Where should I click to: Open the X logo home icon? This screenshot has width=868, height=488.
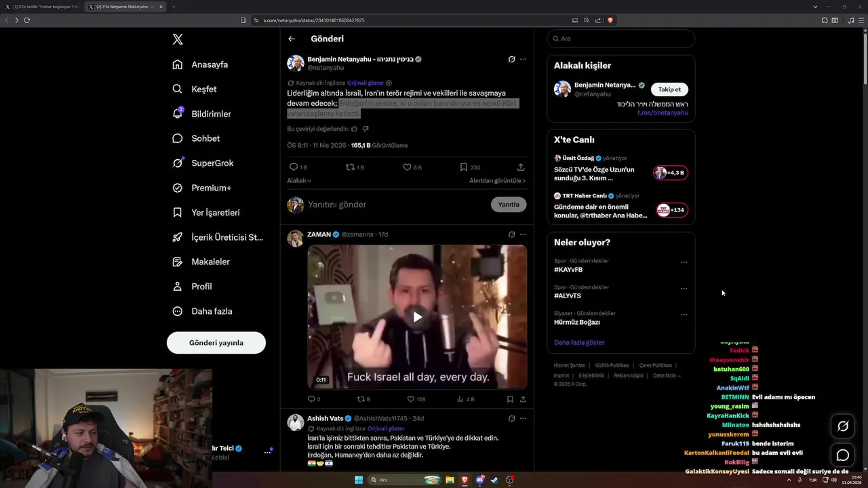(x=178, y=39)
